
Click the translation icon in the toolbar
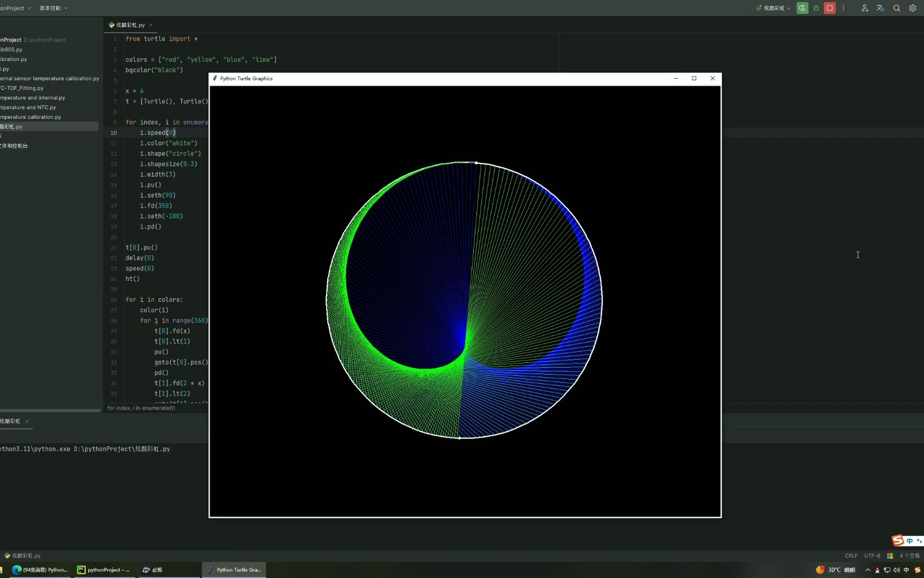[881, 8]
